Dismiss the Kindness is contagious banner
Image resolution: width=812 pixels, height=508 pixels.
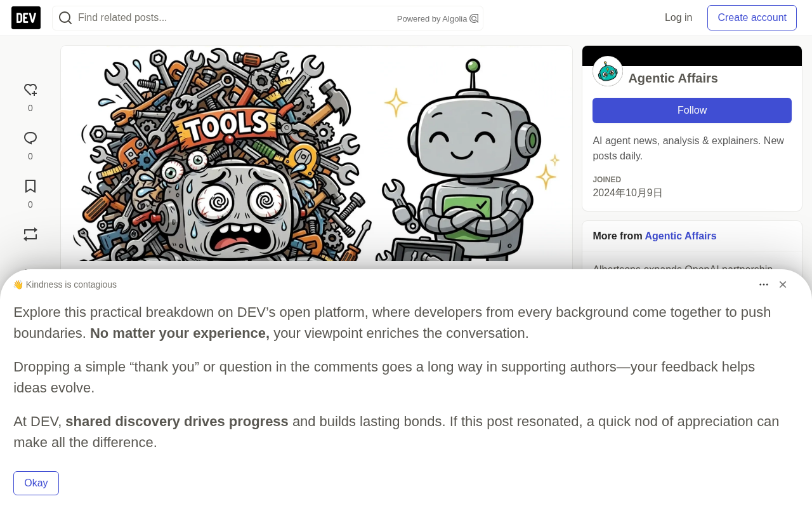[x=783, y=284]
